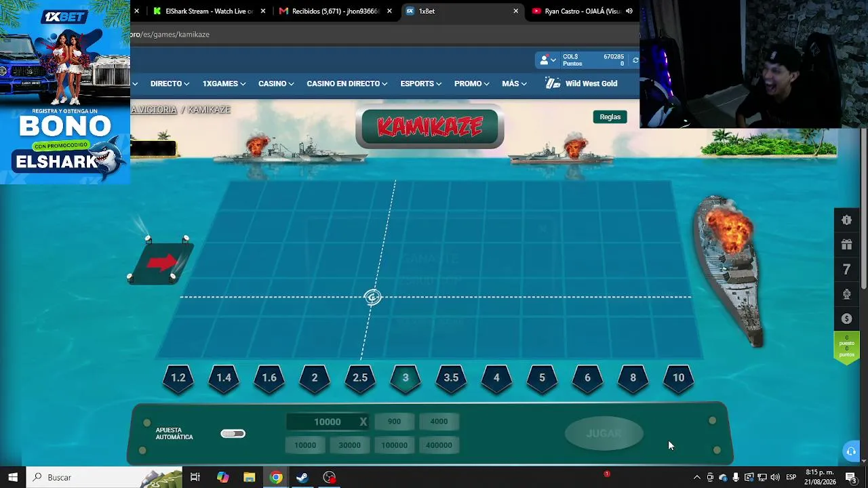Show hidden system tray icons
The height and width of the screenshot is (488, 868).
click(696, 477)
